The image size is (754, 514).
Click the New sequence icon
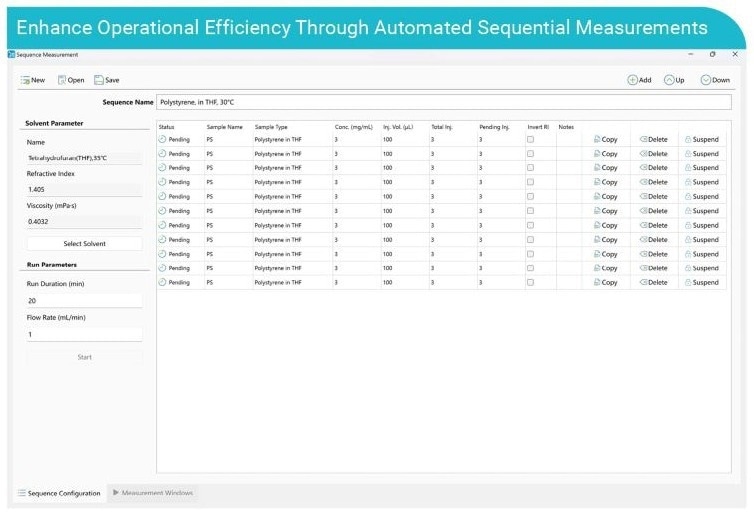point(25,80)
